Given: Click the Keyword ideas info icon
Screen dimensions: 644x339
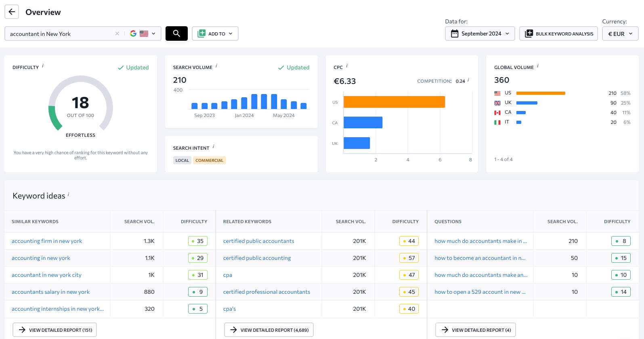Looking at the screenshot, I should [69, 194].
